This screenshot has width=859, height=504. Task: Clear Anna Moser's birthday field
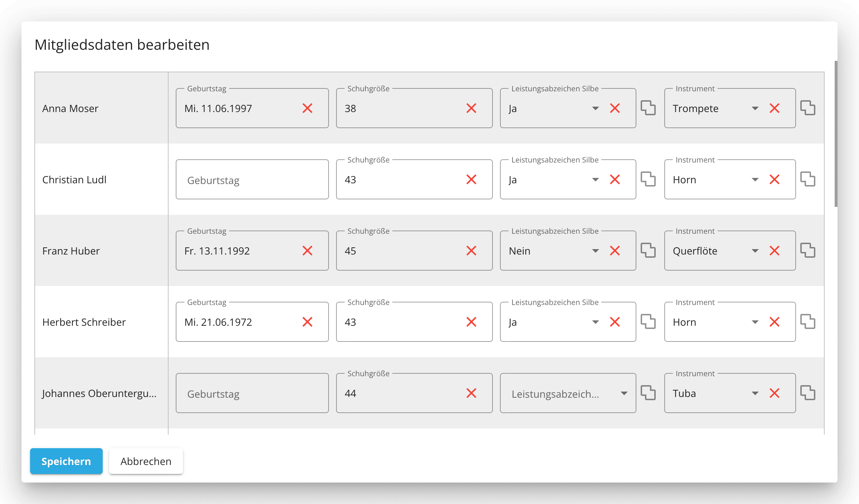coord(307,108)
